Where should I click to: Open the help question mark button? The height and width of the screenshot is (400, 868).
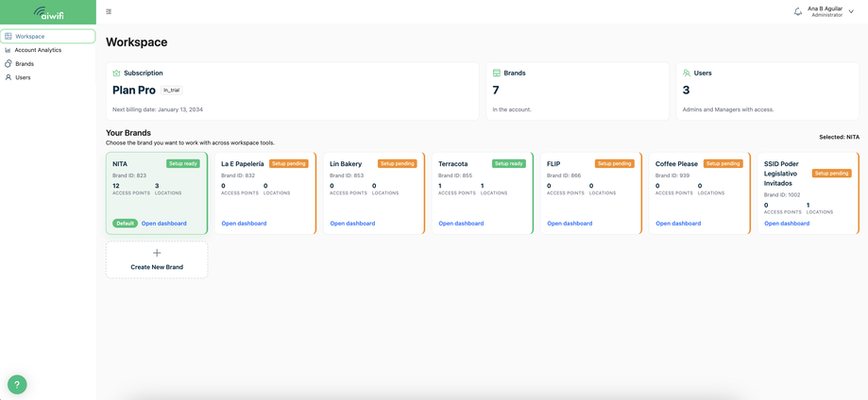point(17,384)
